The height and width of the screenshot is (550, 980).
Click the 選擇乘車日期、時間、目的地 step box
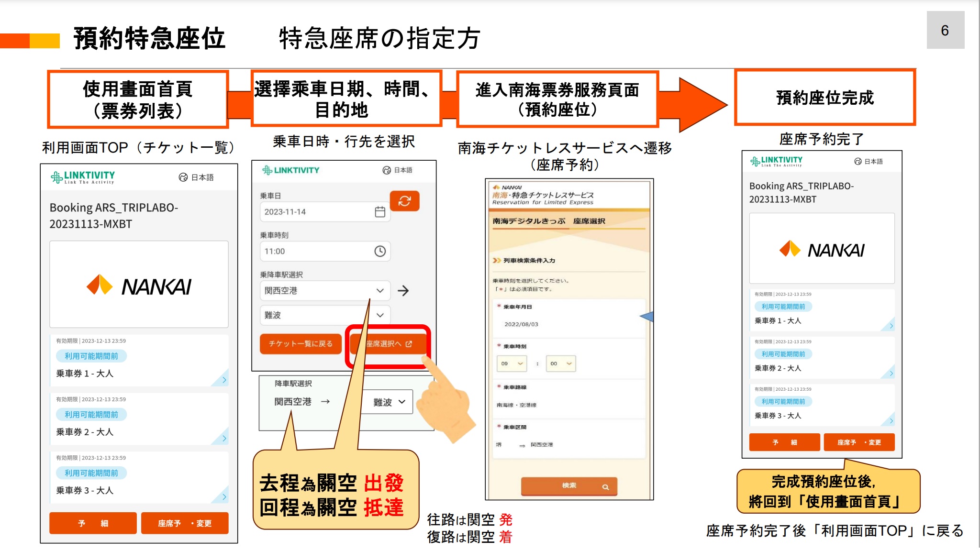point(346,99)
